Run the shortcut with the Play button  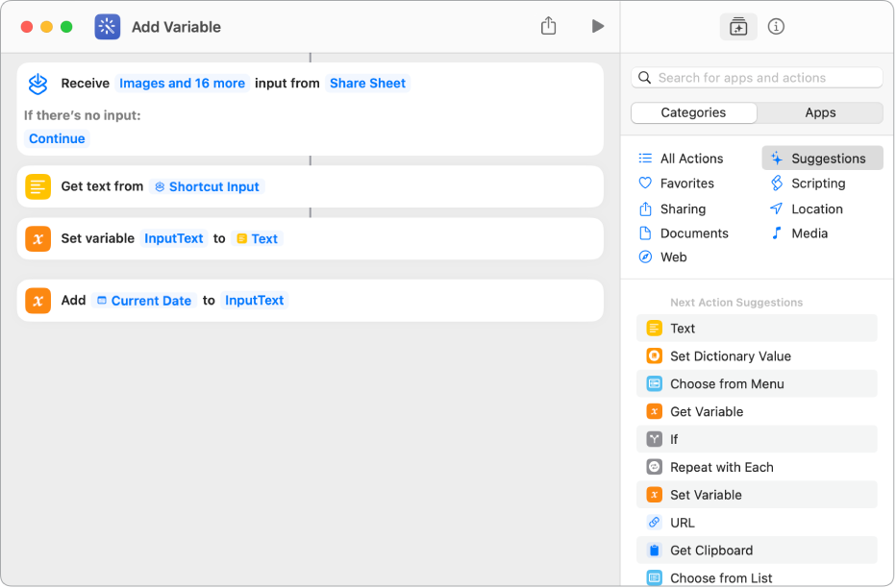pyautogui.click(x=598, y=26)
